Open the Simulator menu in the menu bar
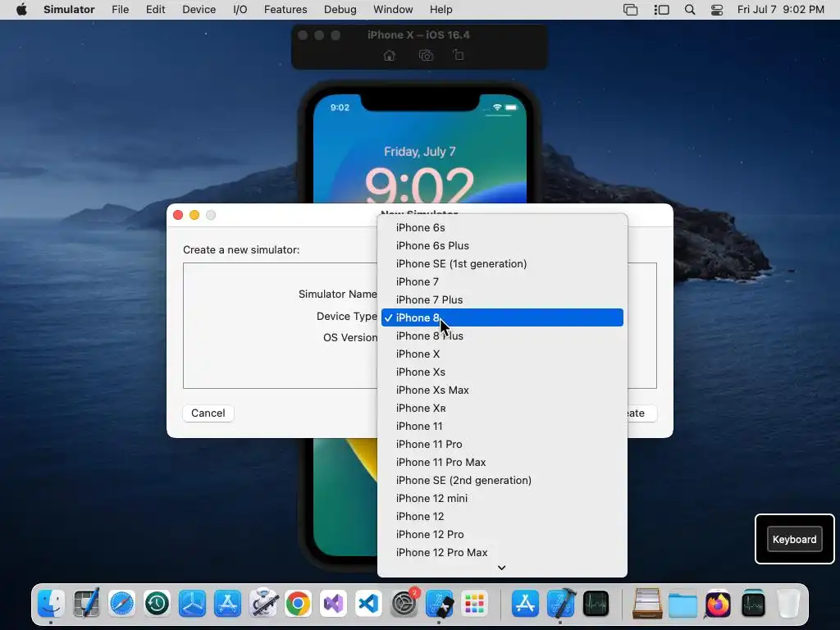 [x=69, y=10]
